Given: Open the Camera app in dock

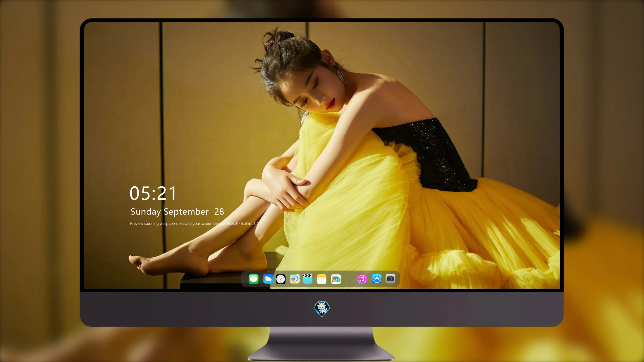Looking at the screenshot, I should (x=390, y=279).
